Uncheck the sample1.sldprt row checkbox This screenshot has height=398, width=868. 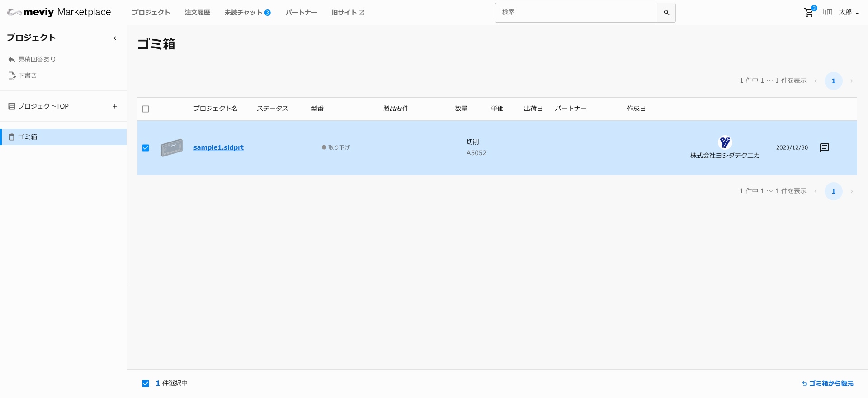(146, 148)
